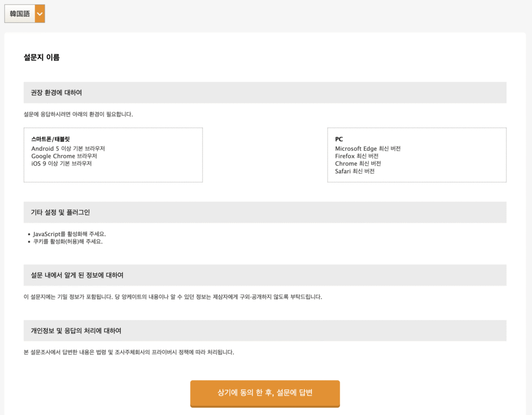Open the 韓国語 language dropdown

pyautogui.click(x=20, y=14)
